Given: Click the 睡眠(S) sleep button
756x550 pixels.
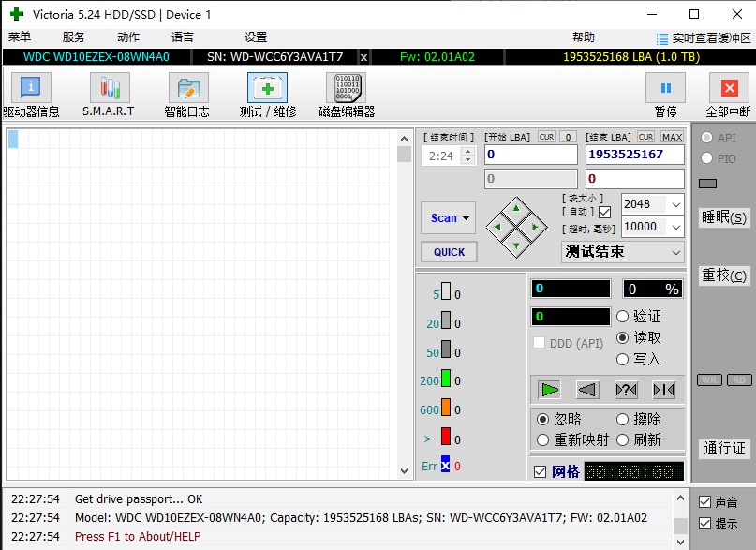Looking at the screenshot, I should coord(724,217).
